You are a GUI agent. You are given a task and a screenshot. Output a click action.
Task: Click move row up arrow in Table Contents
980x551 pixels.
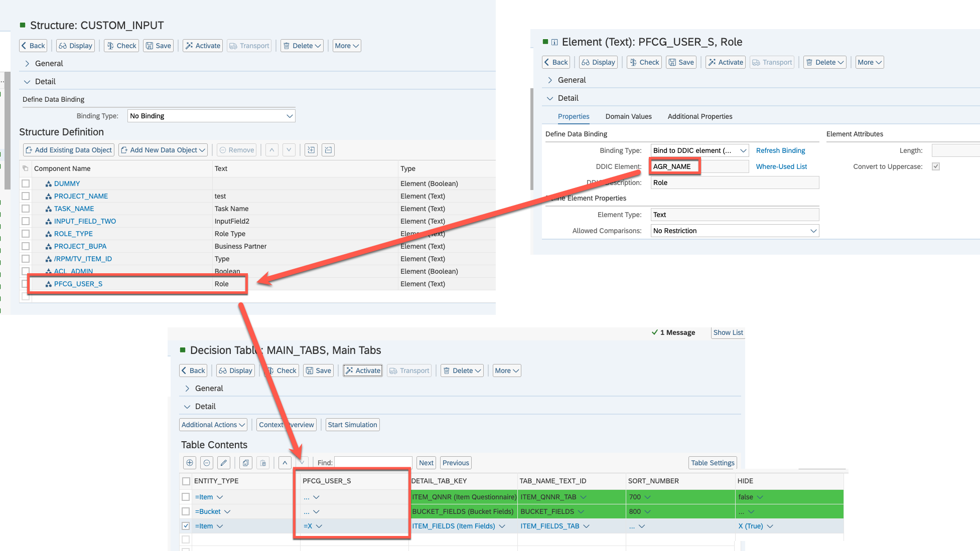click(285, 463)
